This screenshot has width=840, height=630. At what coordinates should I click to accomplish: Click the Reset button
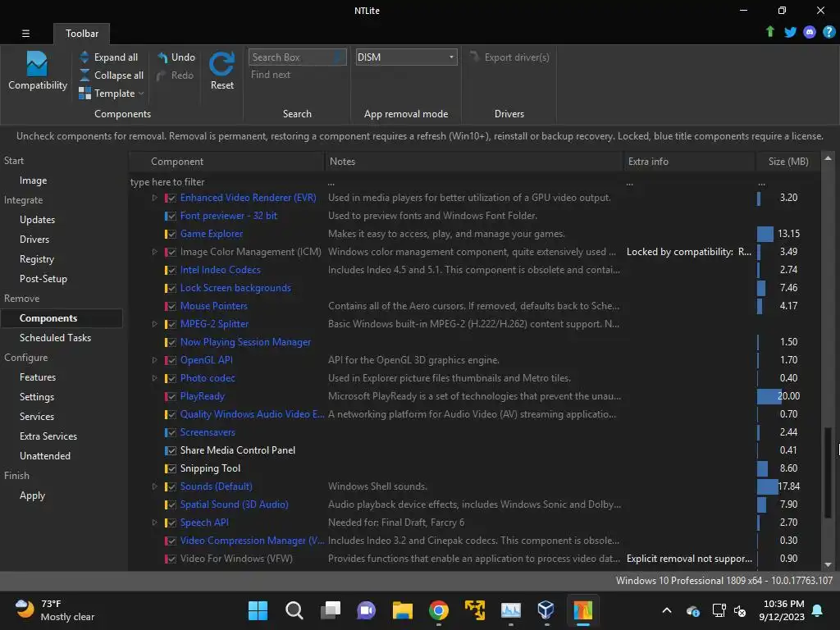tap(221, 71)
